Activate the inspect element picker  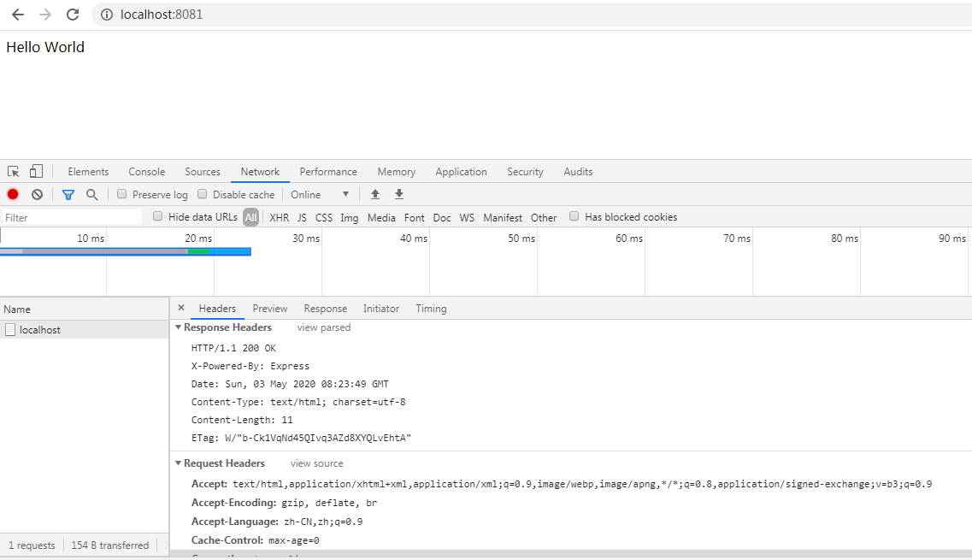click(13, 171)
